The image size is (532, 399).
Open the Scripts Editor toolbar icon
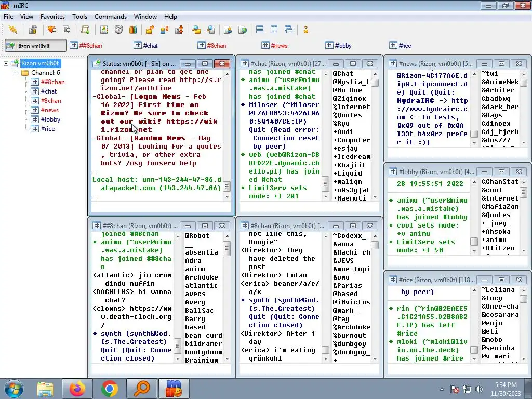[85, 30]
